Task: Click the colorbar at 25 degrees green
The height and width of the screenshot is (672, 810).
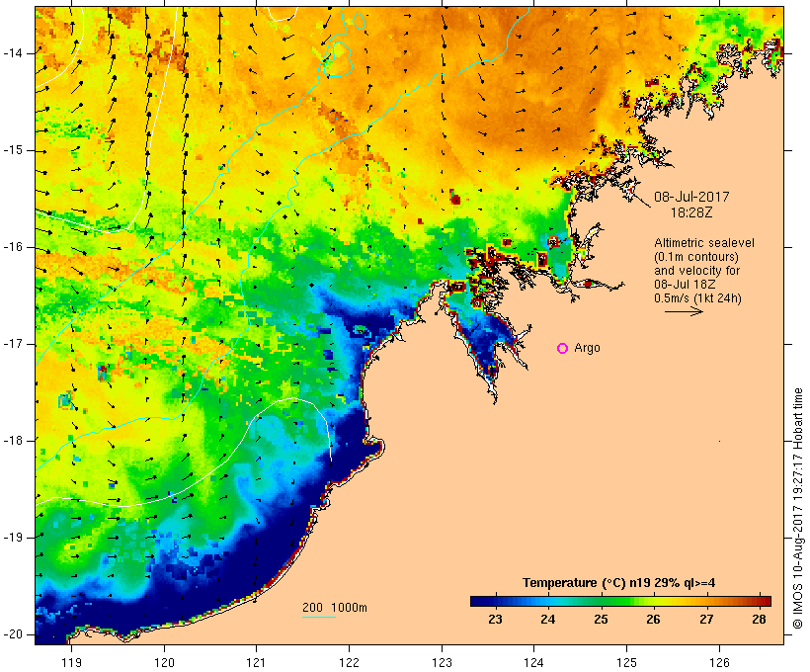Action: (x=601, y=601)
